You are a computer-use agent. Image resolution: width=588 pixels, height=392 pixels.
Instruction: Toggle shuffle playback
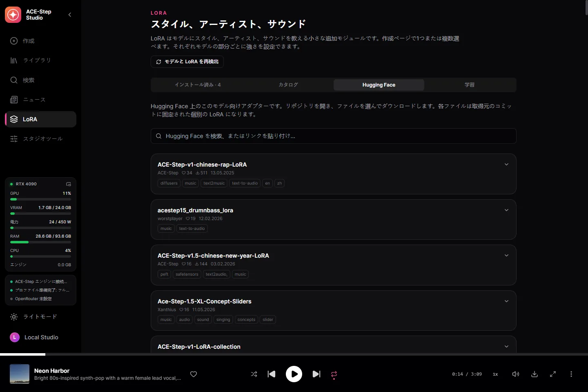tap(254, 374)
